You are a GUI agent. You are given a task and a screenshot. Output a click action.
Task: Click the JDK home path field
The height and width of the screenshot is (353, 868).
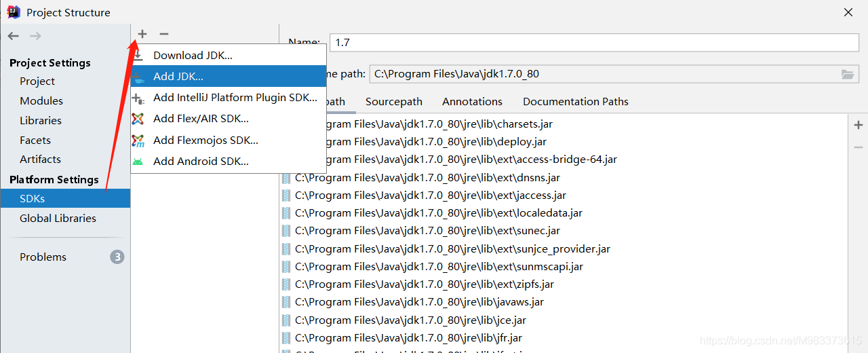614,74
